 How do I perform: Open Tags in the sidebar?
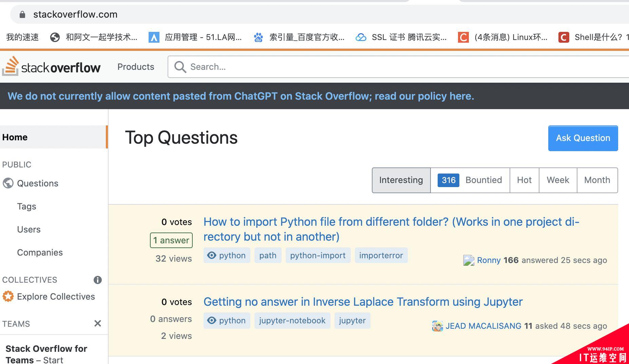tap(26, 206)
